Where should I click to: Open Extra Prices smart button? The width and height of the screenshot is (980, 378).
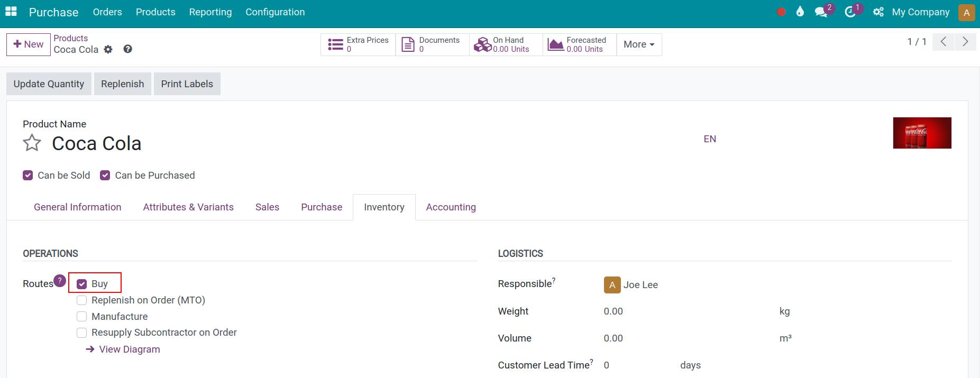click(358, 44)
